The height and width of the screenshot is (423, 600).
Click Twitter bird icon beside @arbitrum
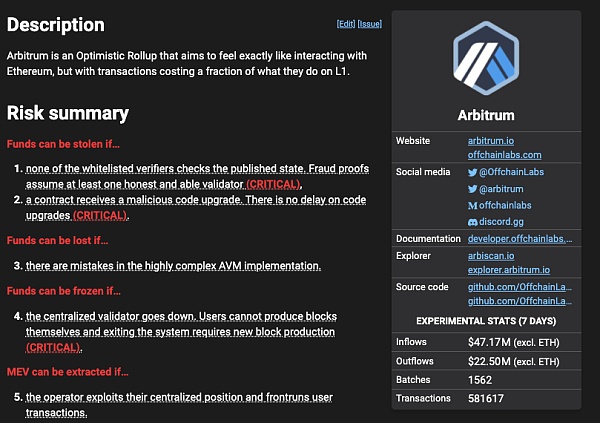click(x=473, y=189)
